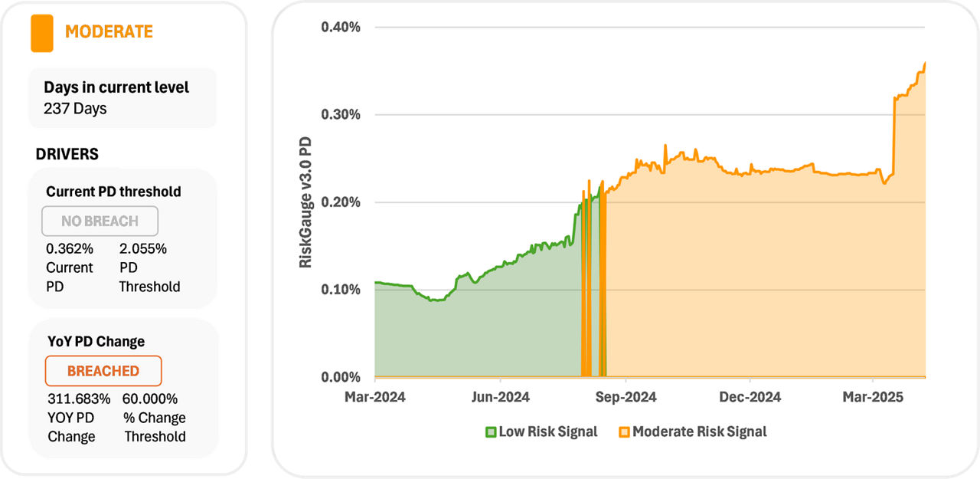Click the Dec-2024 x-axis label
The image size is (980, 479).
750,397
